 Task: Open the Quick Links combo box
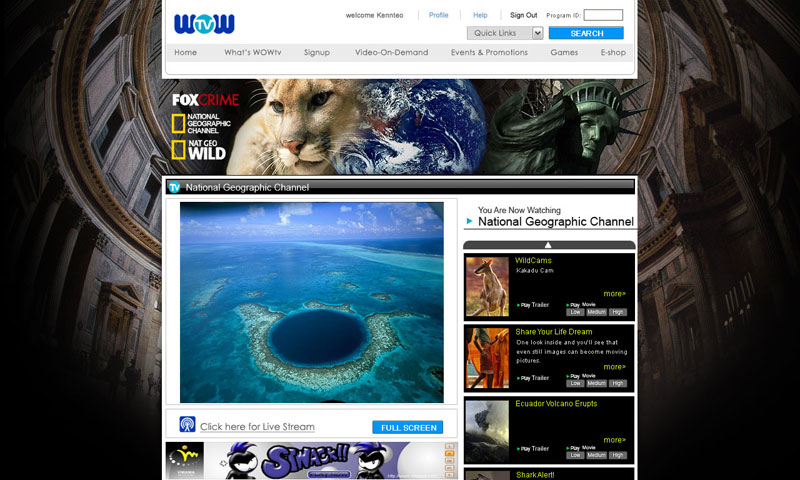coord(505,33)
